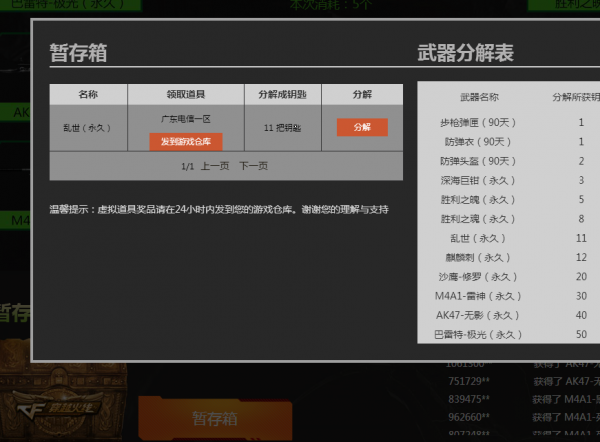This screenshot has height=442, width=600.
Task: Click 武器分解表 title
Action: [465, 53]
